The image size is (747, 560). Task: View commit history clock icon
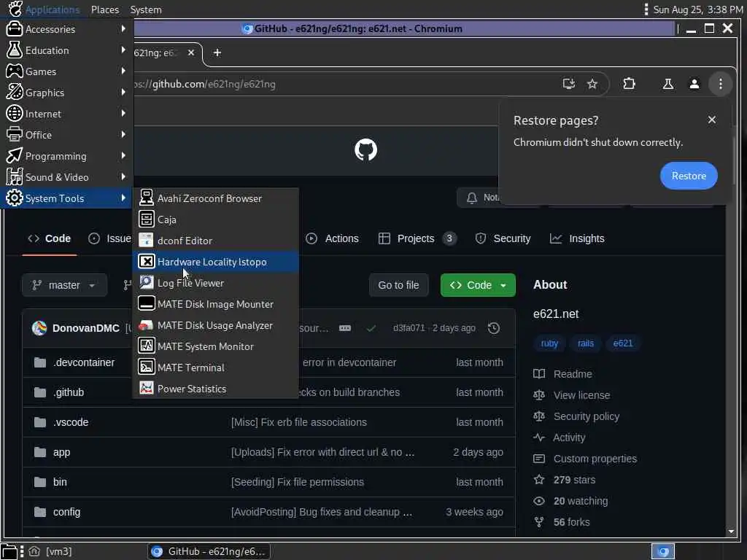[494, 328]
